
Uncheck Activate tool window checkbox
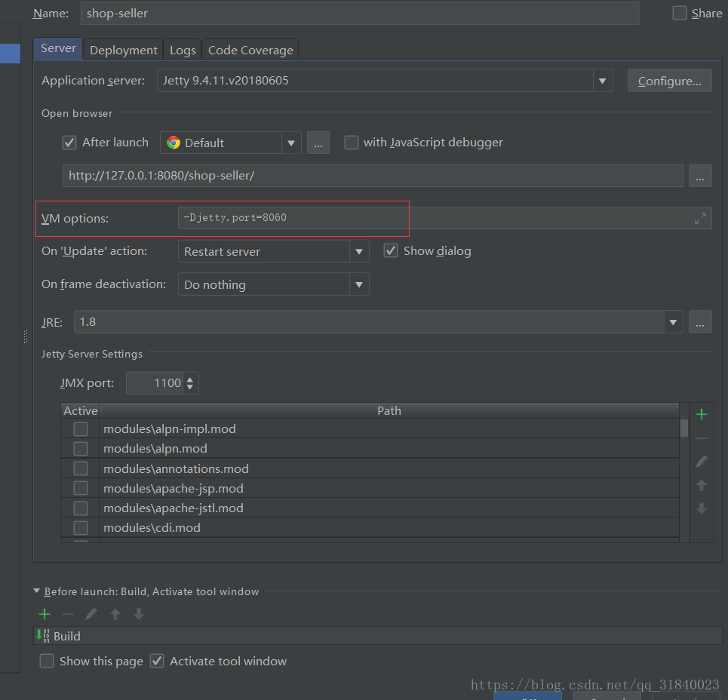[157, 661]
